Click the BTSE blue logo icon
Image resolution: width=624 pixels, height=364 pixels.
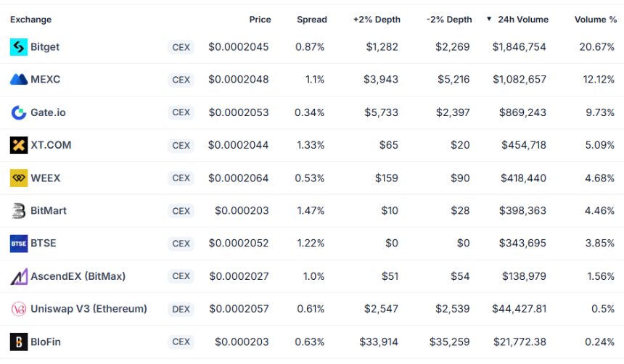(x=19, y=244)
